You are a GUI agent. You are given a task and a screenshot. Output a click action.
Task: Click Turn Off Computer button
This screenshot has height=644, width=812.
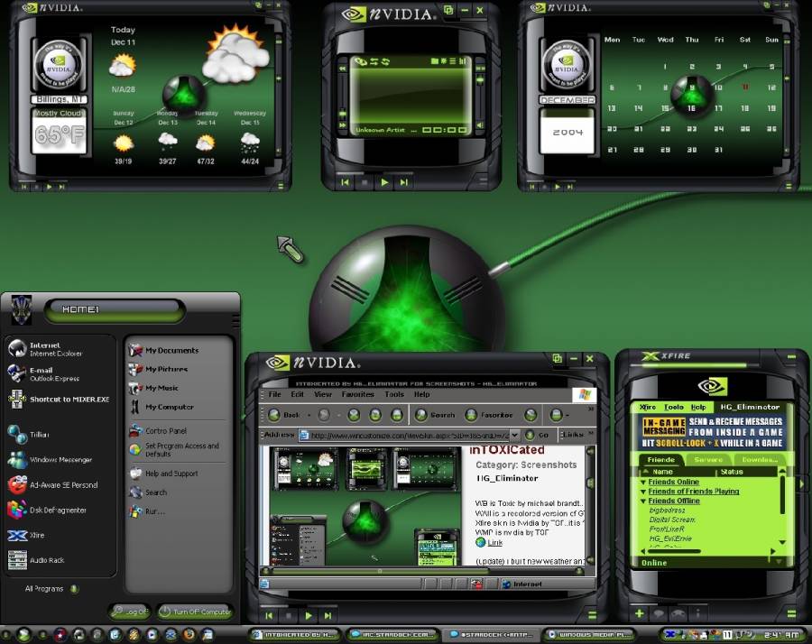tap(195, 612)
